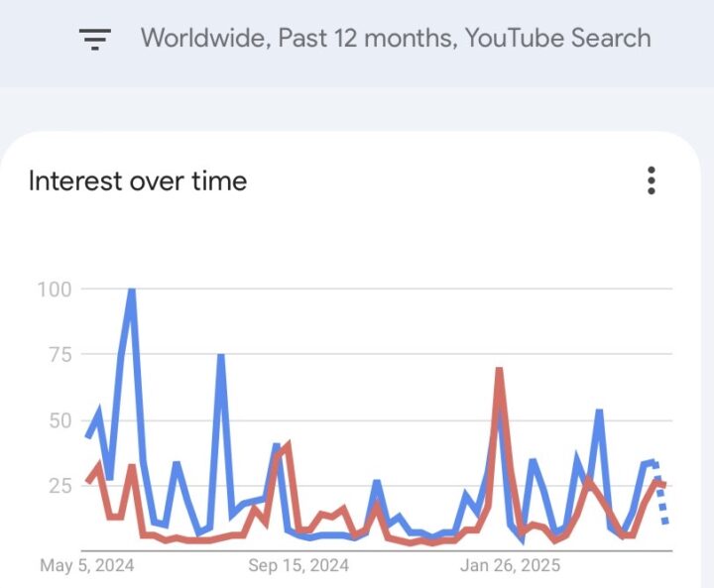Click the 25 y-axis label

[x=56, y=486]
